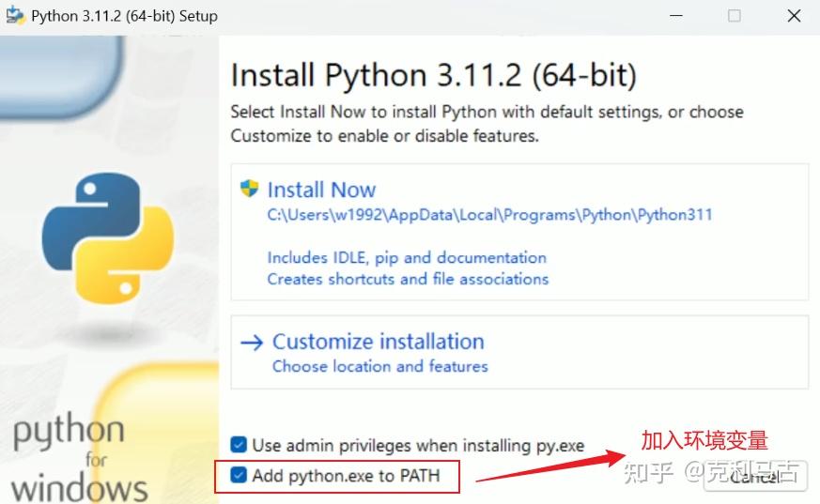Click the default install path under Install Now
Screen dimensions: 820x504
[x=489, y=215]
